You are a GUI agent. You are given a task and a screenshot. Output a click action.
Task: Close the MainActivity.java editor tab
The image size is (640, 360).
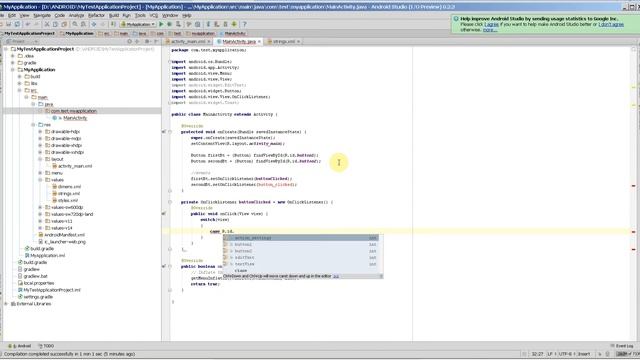(259, 42)
